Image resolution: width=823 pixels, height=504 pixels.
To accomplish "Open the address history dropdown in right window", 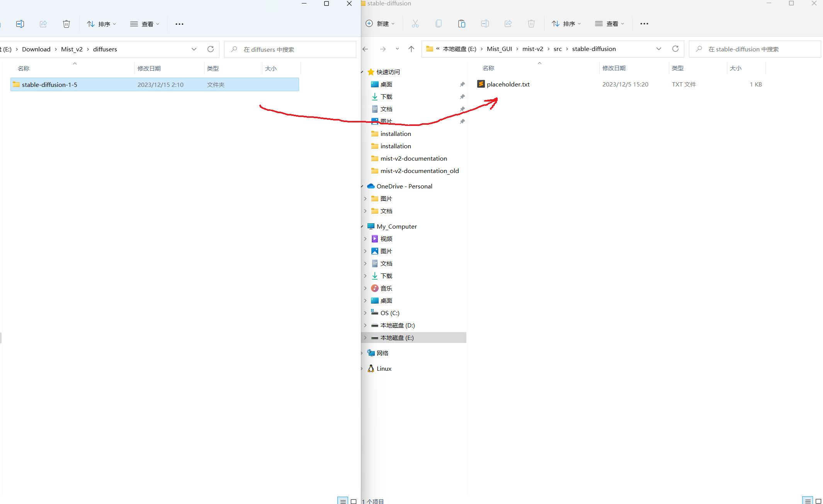I will (658, 49).
